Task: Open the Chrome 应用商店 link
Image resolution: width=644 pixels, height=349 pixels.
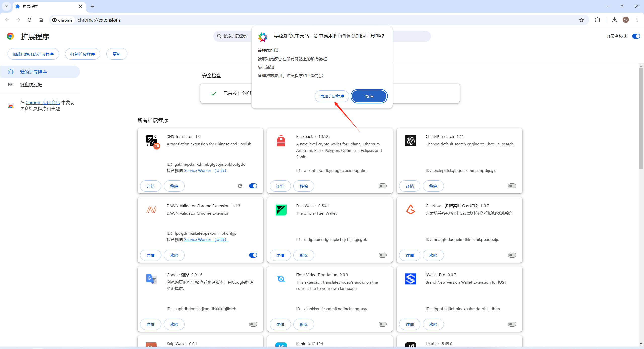Action: pyautogui.click(x=43, y=103)
